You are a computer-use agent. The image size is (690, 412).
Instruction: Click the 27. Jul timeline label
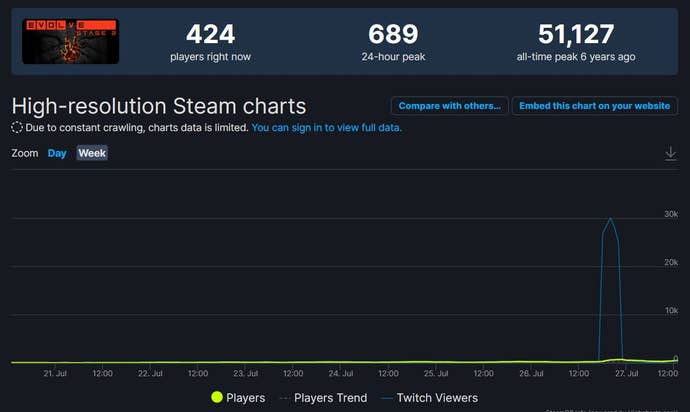pyautogui.click(x=627, y=374)
